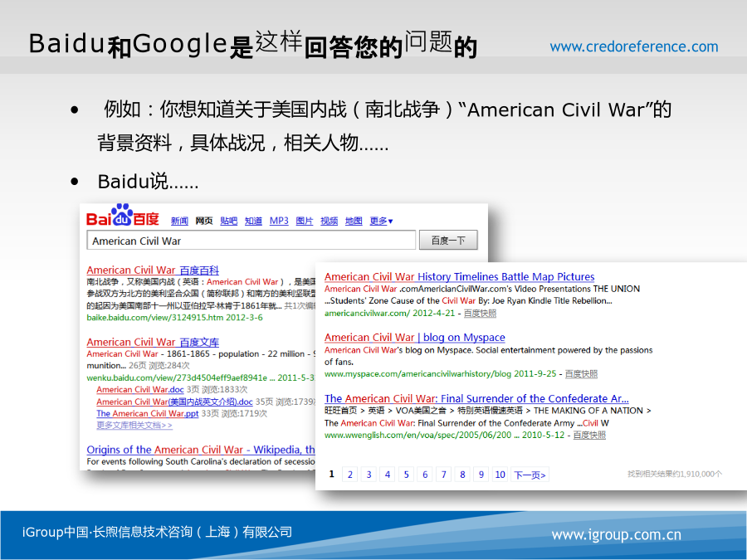Click 下一页> next page button

point(530,475)
